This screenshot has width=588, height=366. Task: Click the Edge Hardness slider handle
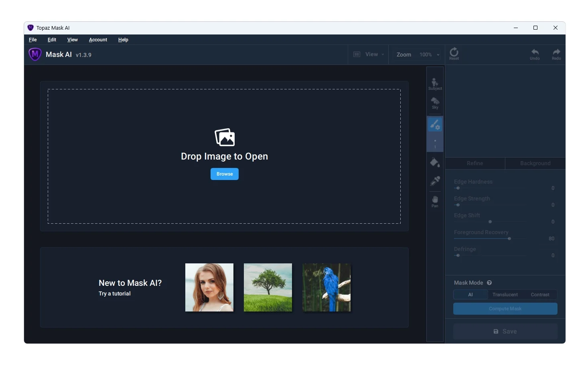click(x=458, y=188)
